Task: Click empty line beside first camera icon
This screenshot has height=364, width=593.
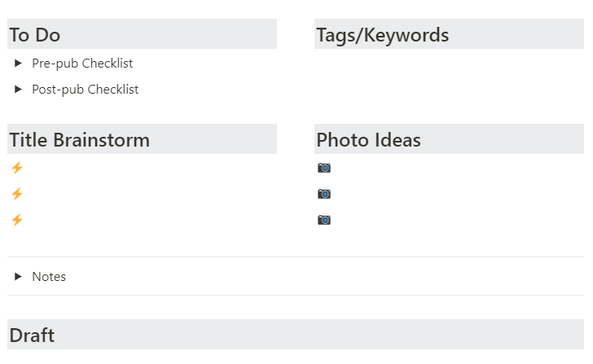Action: (459, 168)
